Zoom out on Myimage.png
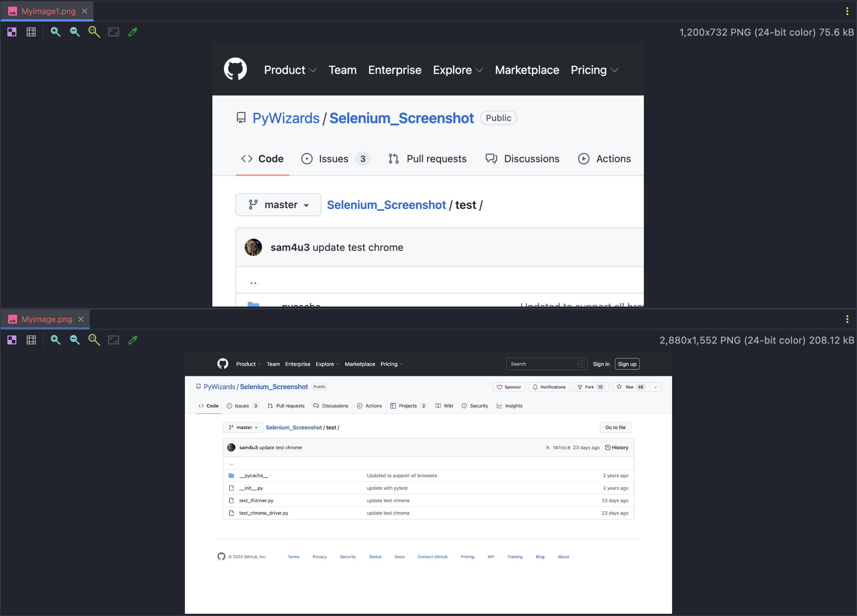 [x=74, y=340]
